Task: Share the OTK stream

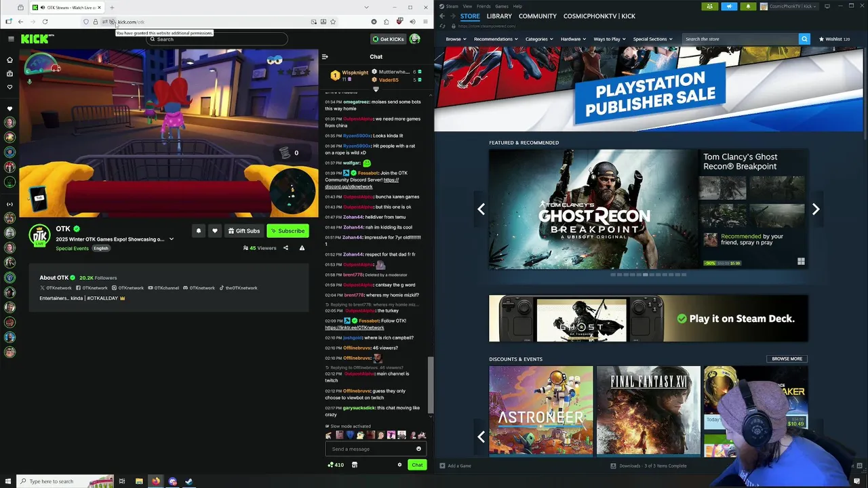Action: pos(285,248)
